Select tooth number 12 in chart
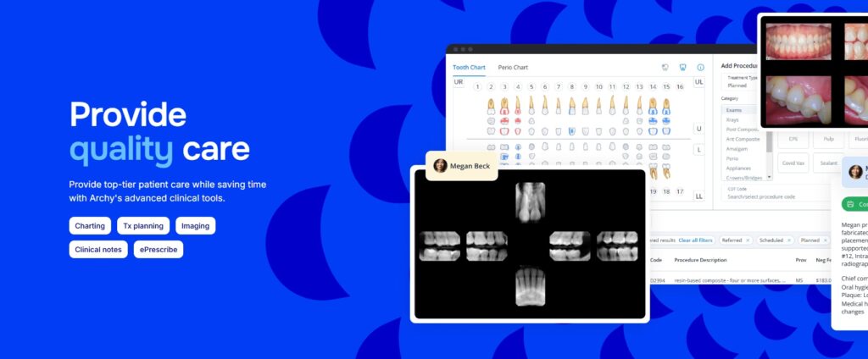The image size is (868, 359). pos(626,87)
